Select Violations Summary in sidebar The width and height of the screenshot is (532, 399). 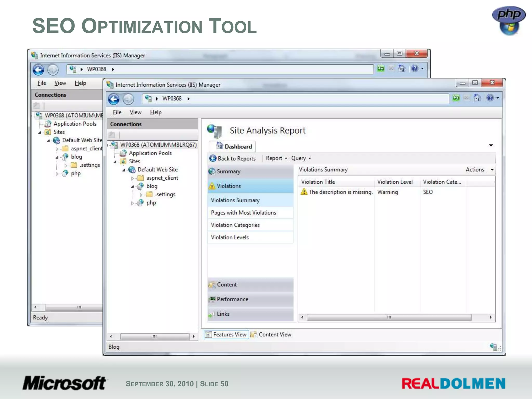coord(250,200)
